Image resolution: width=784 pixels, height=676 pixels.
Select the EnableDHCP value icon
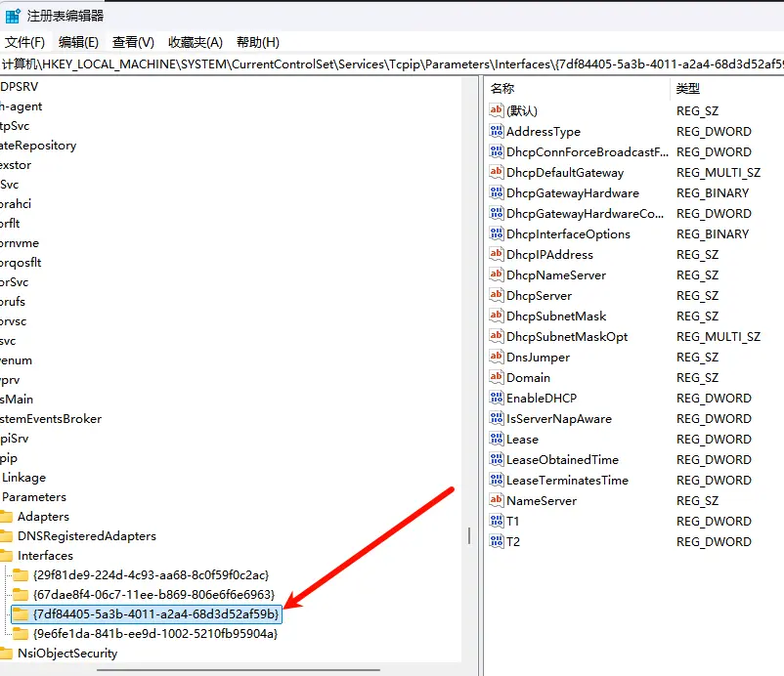click(x=496, y=398)
